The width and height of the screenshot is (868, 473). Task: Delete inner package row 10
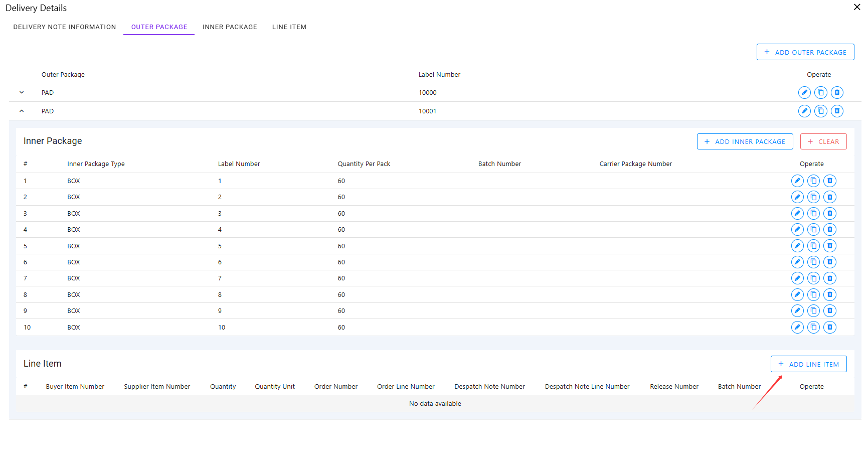[829, 328]
